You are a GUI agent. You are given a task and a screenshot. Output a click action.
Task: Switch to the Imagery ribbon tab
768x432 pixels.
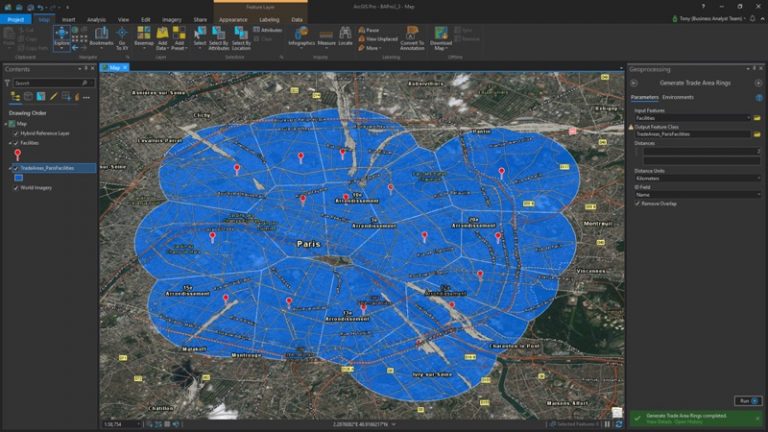point(171,20)
